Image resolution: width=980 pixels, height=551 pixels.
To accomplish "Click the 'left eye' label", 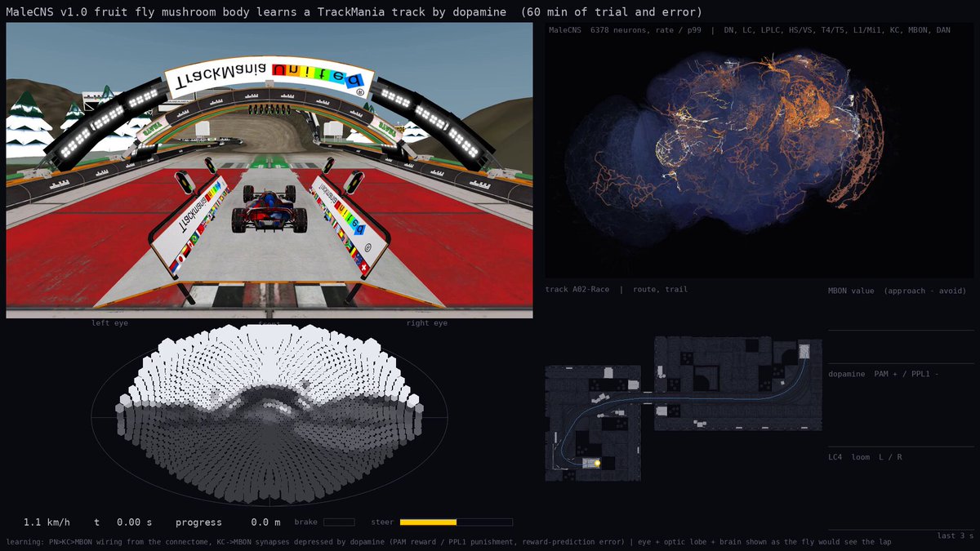I will click(x=110, y=323).
